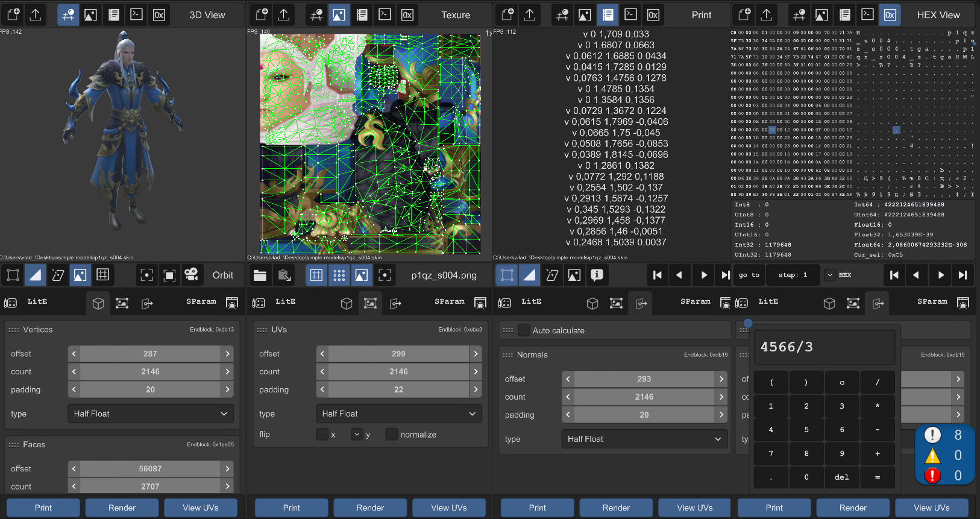Toggle wireframe polygon icon in 3D View toolbar
This screenshot has height=519, width=980.
point(58,275)
